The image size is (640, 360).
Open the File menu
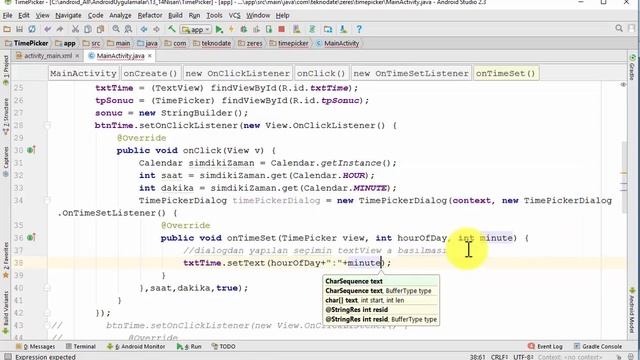click(7, 16)
